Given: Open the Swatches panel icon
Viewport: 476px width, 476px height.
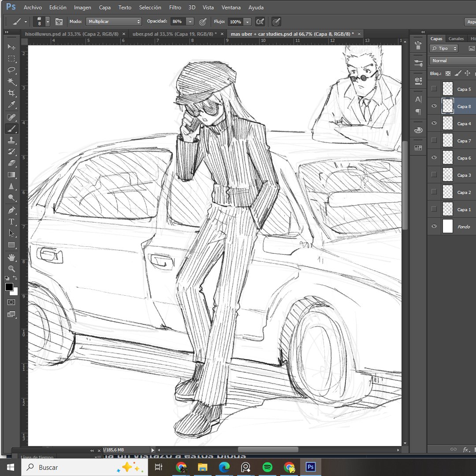Looking at the screenshot, I should [418, 148].
